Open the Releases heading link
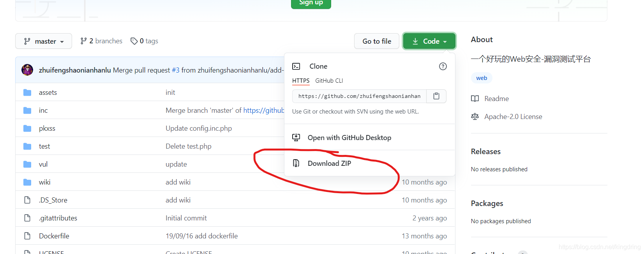Viewport: 644px width, 254px height. tap(486, 151)
